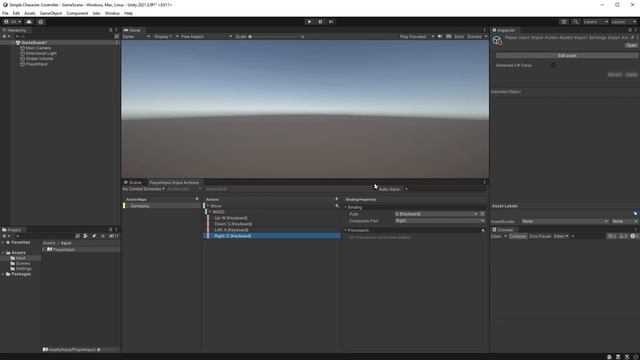Screen dimensions: 640x360
Task: Click the input actions search field
Action: pos(447,189)
